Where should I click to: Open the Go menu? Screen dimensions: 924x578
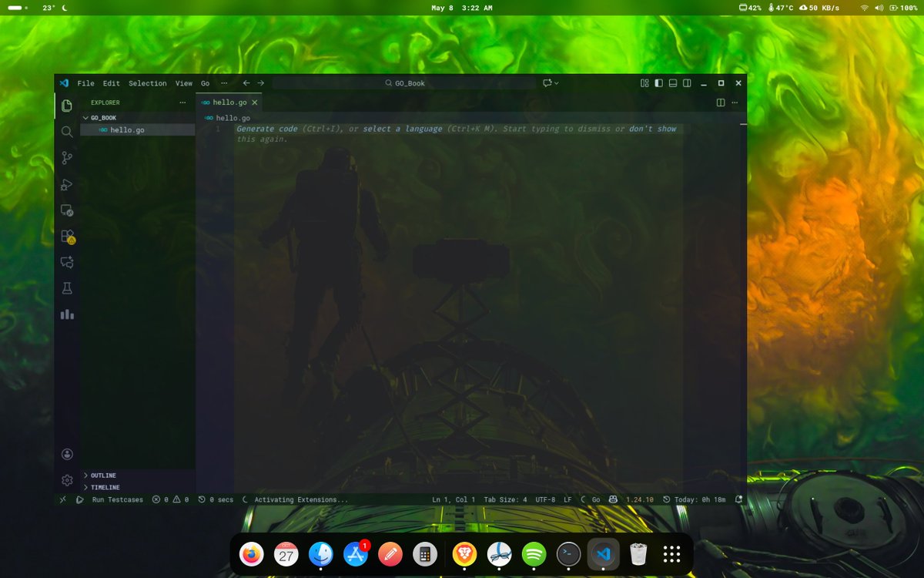206,83
